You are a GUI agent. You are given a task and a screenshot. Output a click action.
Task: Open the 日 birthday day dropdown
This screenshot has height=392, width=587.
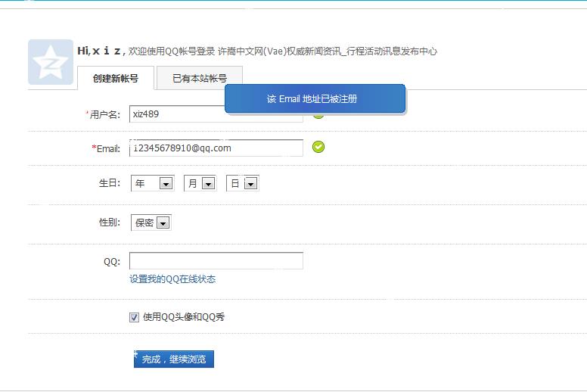243,183
